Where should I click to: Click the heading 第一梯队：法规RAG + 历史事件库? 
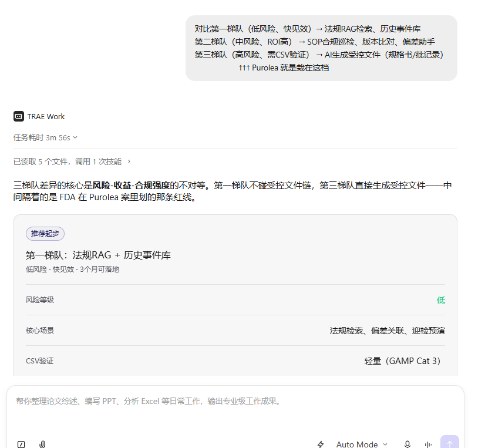coord(98,255)
